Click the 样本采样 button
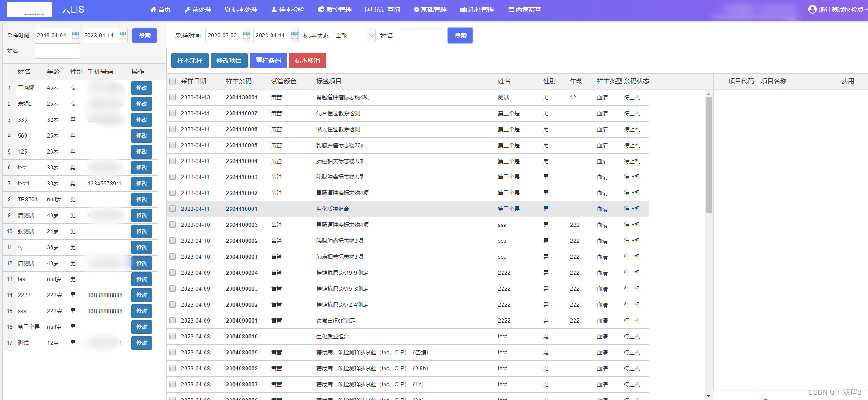 [x=190, y=61]
